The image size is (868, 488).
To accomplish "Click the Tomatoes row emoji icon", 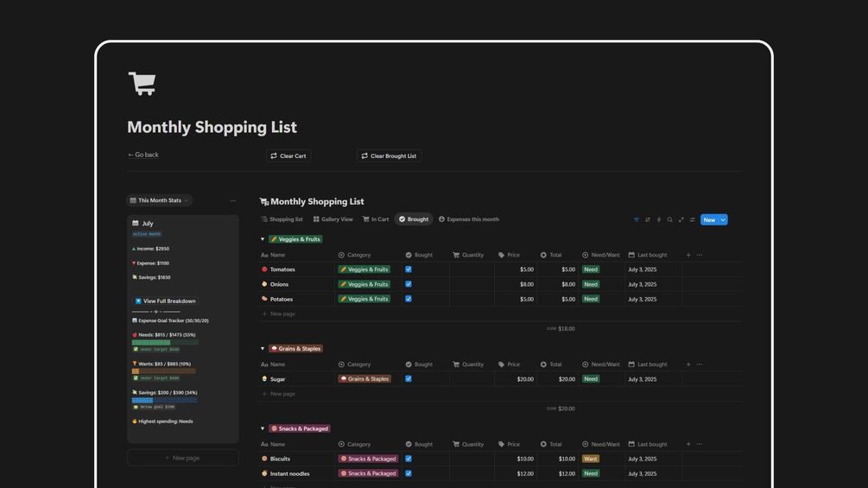I will click(x=264, y=269).
